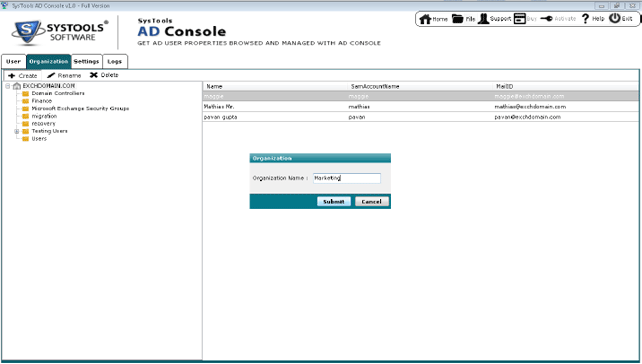Image resolution: width=642 pixels, height=364 pixels.
Task: Click the Testing Users folder icon
Action: [25, 131]
